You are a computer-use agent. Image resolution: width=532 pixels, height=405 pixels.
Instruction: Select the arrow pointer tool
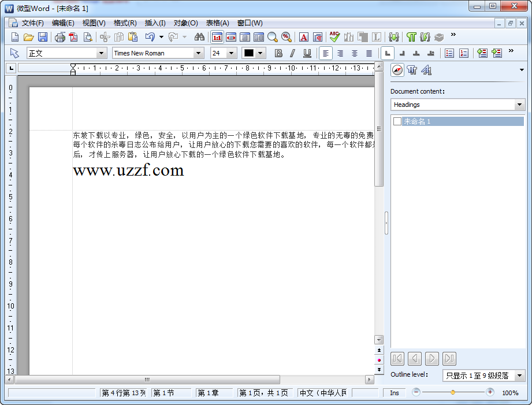pos(14,53)
